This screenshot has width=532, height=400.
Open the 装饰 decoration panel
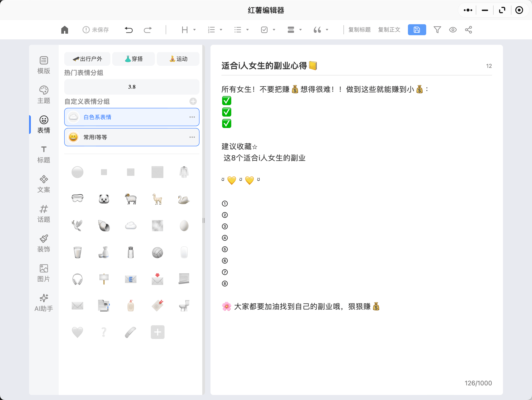pos(43,243)
